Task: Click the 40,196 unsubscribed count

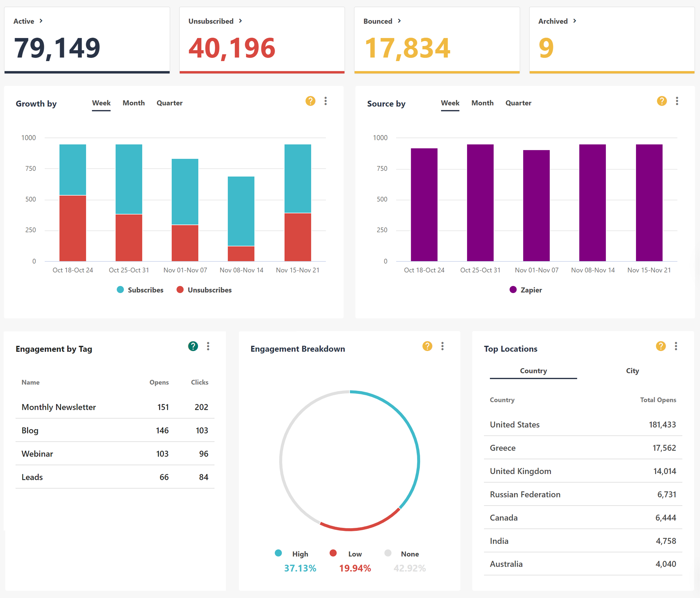Action: coord(232,48)
